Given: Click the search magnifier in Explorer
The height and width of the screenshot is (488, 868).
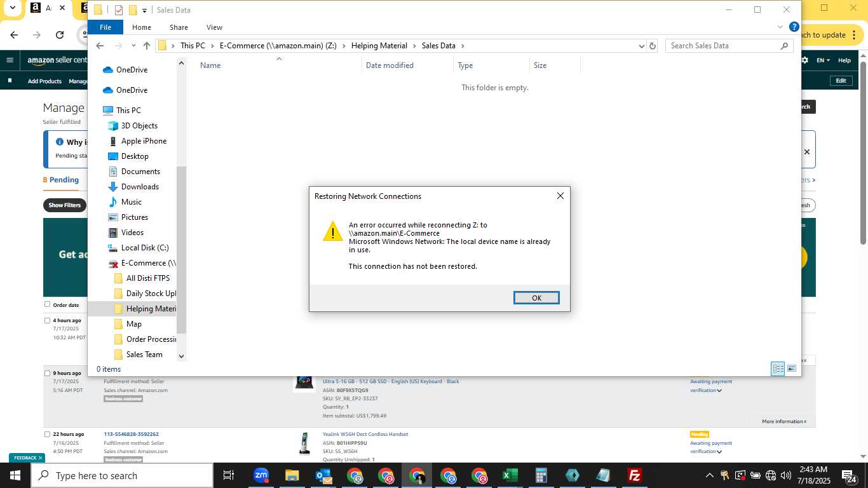Looking at the screenshot, I should tap(784, 46).
